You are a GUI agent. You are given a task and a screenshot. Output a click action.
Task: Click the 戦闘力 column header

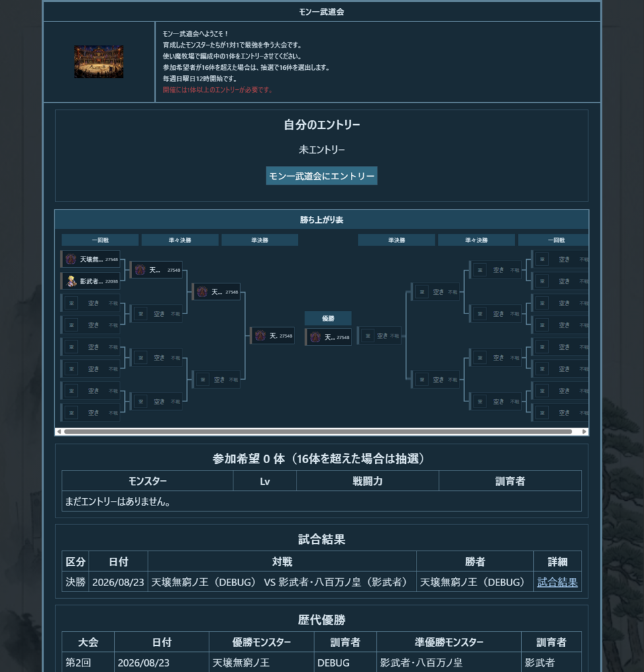(x=368, y=481)
